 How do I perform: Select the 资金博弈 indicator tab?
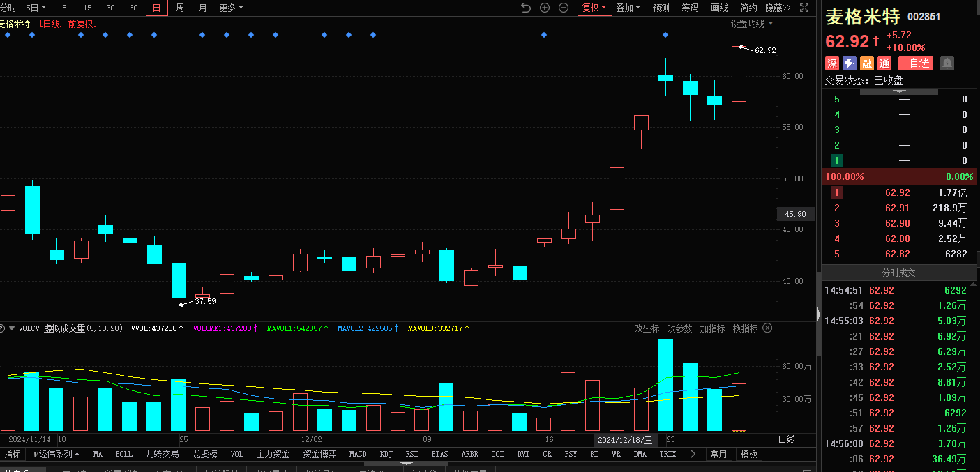coord(319,454)
